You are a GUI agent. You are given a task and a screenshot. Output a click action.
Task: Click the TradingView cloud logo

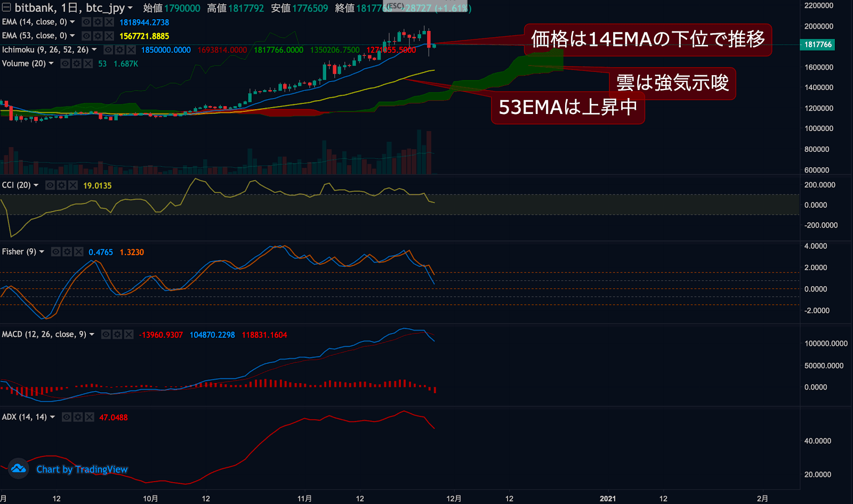[x=19, y=469]
